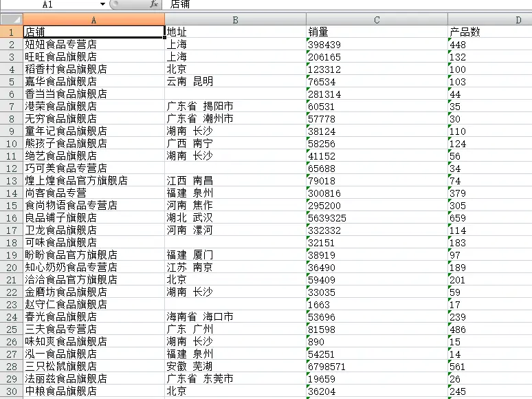Select cell 童年记食品旗舰店
The width and height of the screenshot is (532, 399).
pos(94,131)
